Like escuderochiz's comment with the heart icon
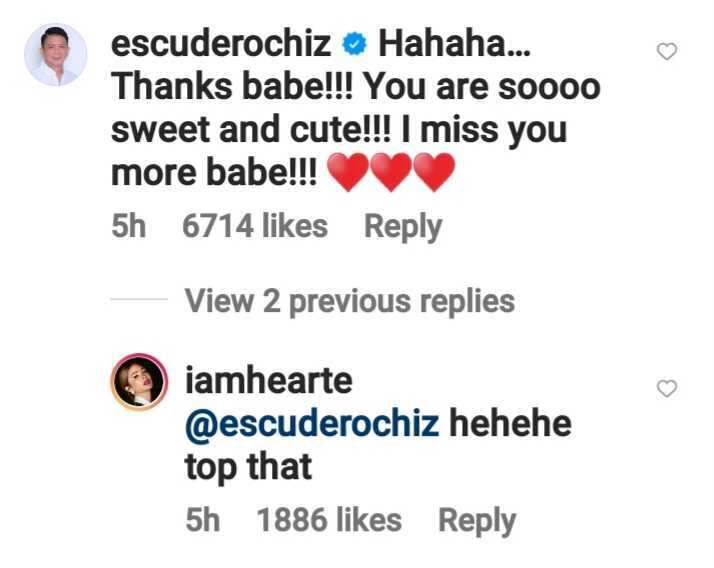 pos(667,51)
